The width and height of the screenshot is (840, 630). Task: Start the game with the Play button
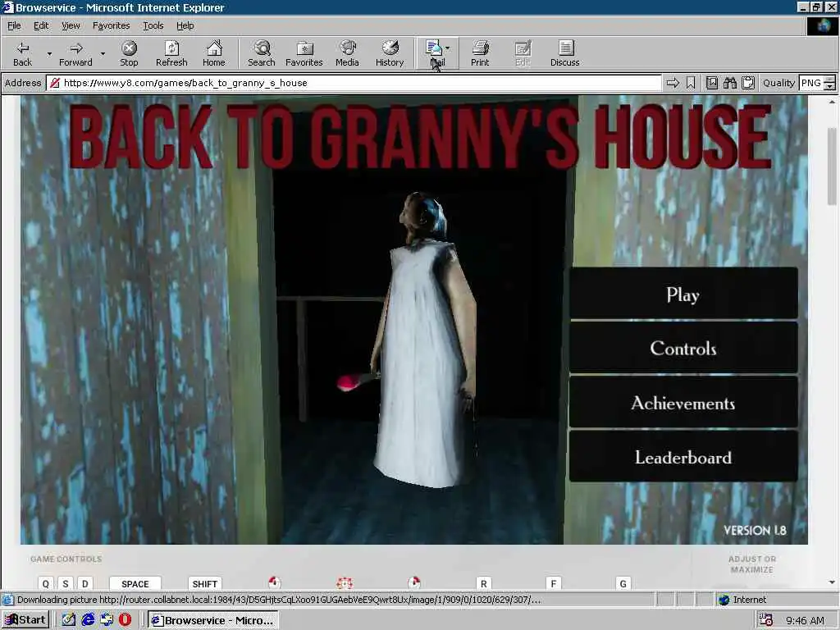coord(683,294)
